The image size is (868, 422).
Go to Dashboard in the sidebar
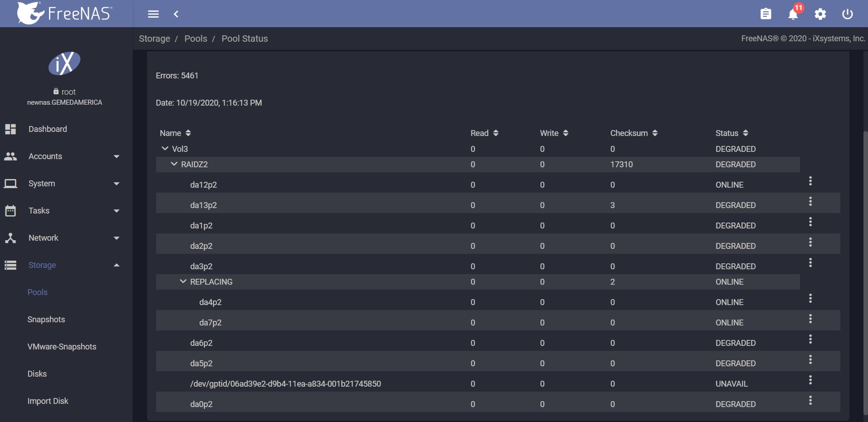pos(48,129)
